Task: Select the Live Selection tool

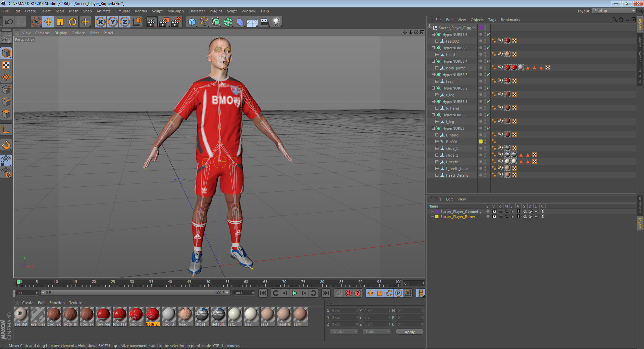Action: [36, 22]
